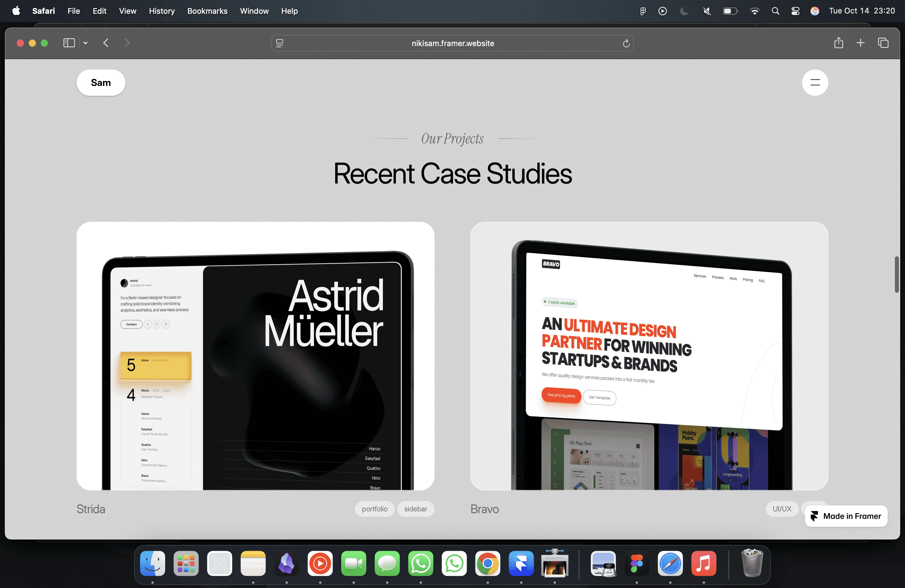
Task: Expand the sidebar dropdown chevron
Action: 86,43
